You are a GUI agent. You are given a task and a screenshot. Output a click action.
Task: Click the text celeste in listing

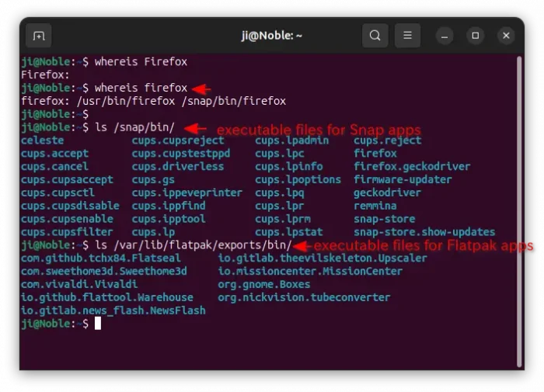point(42,140)
